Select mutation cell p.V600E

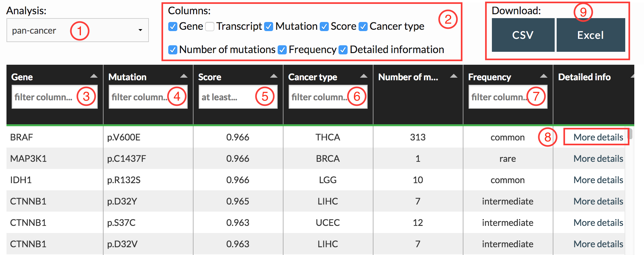pos(148,137)
